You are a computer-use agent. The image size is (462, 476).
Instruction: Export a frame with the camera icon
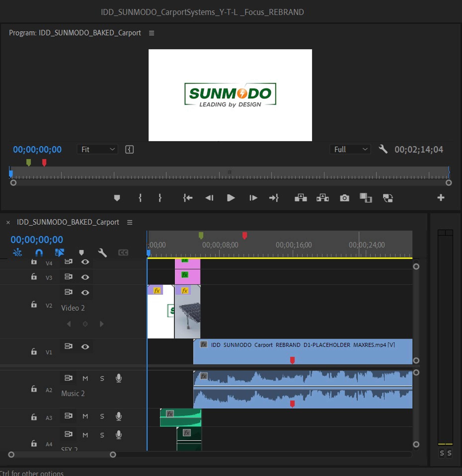click(344, 198)
